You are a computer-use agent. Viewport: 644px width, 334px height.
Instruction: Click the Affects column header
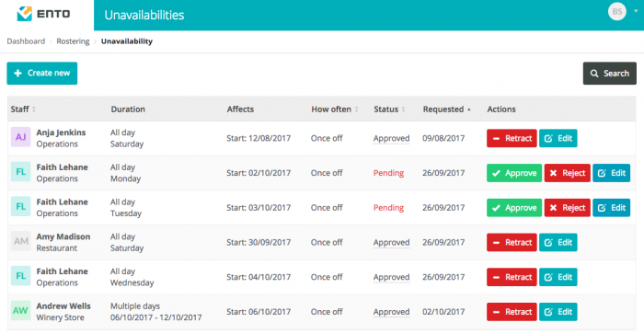(240, 109)
